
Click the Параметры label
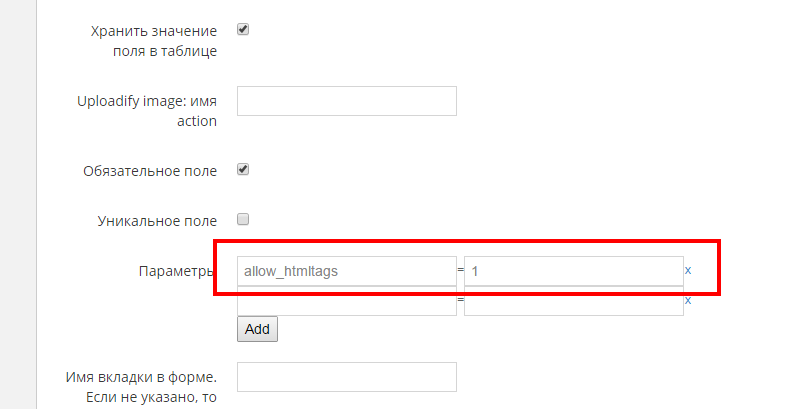(176, 271)
